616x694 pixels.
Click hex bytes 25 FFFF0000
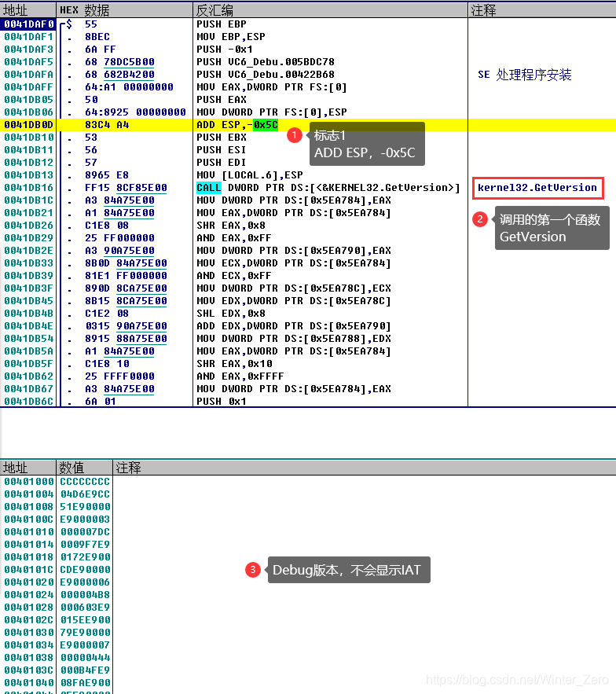[120, 376]
